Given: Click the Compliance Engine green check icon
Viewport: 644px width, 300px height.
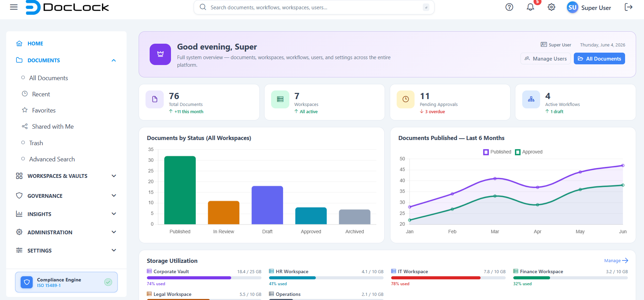Looking at the screenshot, I should click(x=108, y=282).
